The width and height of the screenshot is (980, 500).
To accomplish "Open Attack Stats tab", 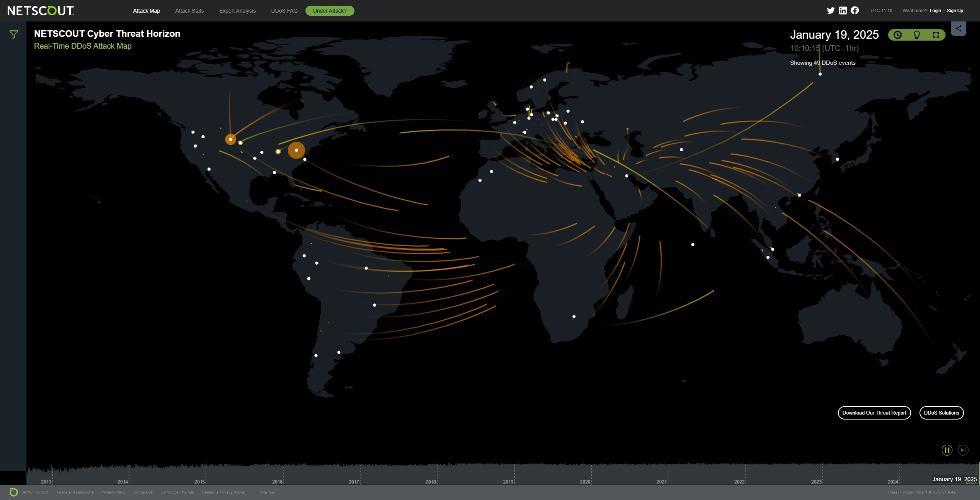I will pos(189,11).
